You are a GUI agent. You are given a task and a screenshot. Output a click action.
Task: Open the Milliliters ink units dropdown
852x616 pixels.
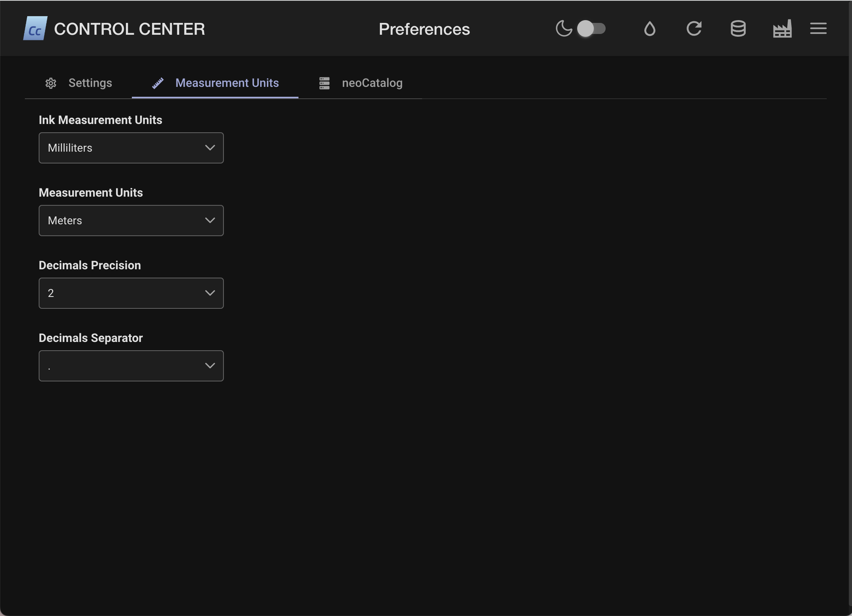tap(131, 148)
